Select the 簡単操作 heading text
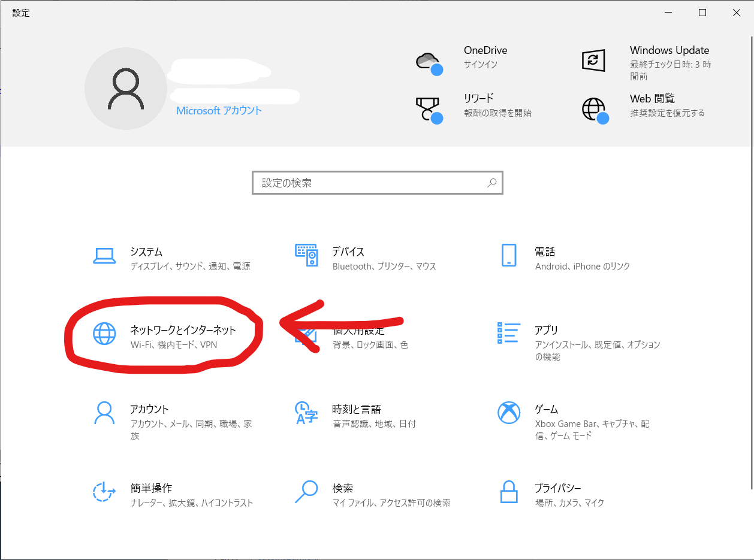This screenshot has height=560, width=754. (x=151, y=488)
